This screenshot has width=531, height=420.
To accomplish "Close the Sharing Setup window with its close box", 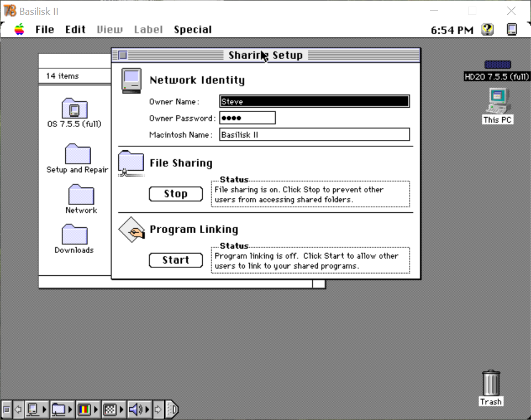I will click(123, 55).
